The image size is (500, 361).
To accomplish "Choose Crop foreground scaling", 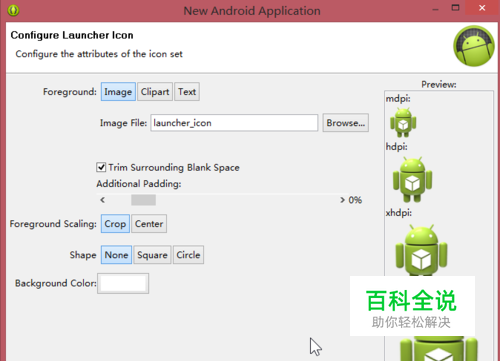I will 115,224.
